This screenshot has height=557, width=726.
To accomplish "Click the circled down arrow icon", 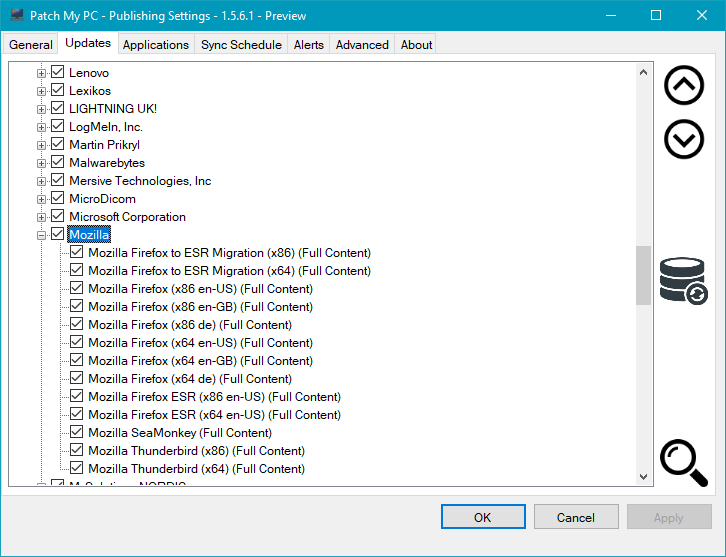I will point(684,139).
